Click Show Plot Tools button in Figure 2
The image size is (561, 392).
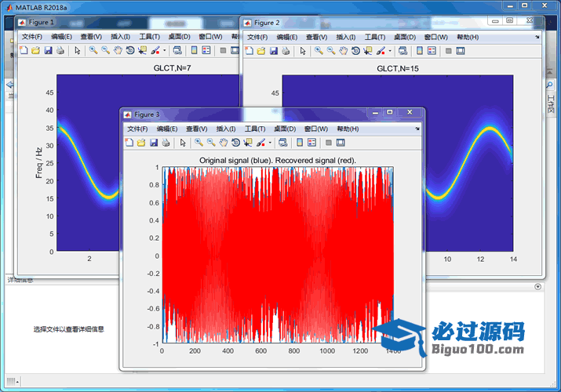(x=461, y=51)
